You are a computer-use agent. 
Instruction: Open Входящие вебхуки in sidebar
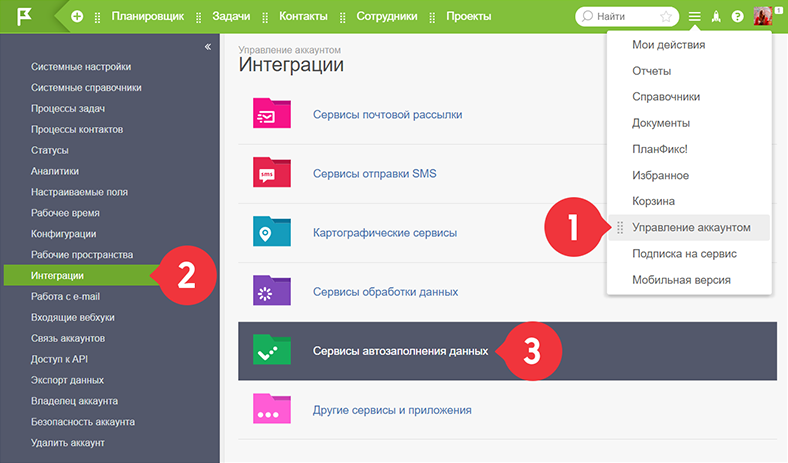point(72,317)
